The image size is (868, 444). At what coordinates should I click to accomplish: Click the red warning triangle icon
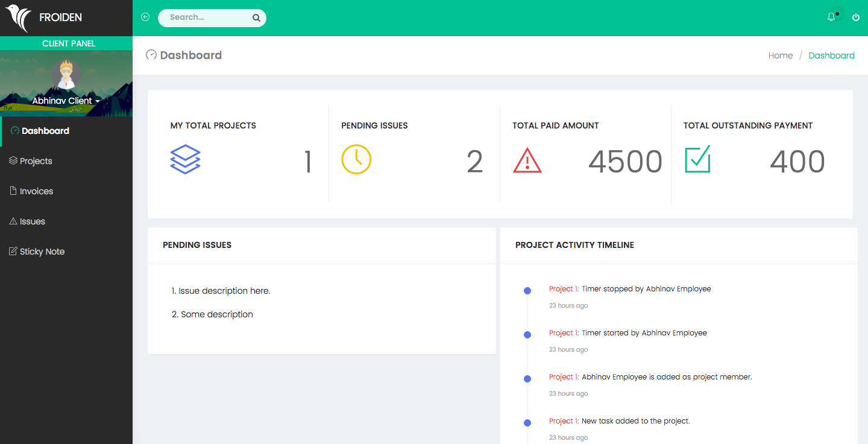point(527,161)
